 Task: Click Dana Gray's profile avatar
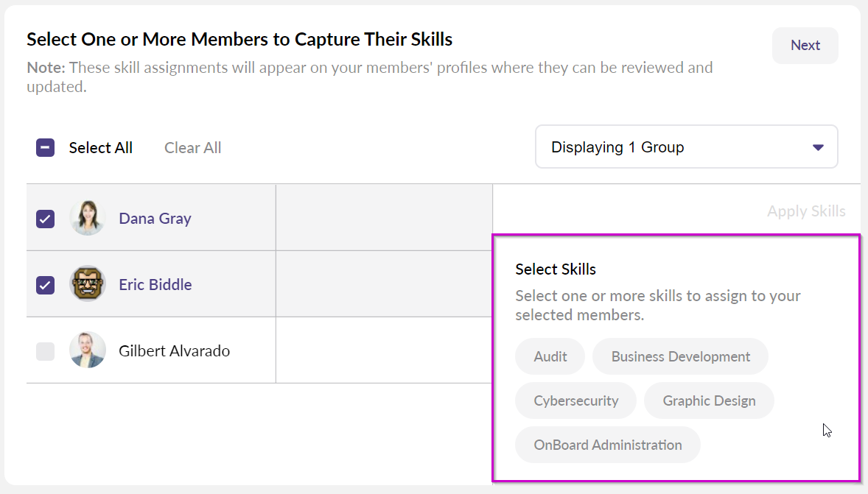pyautogui.click(x=88, y=218)
